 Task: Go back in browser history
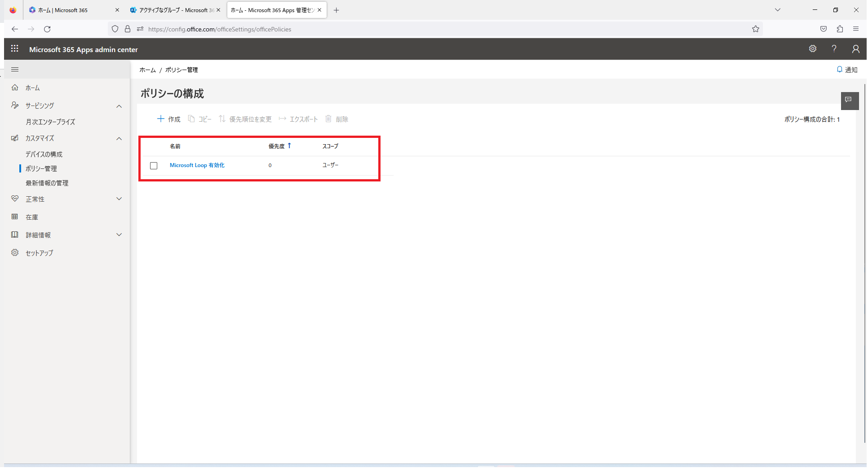(15, 29)
